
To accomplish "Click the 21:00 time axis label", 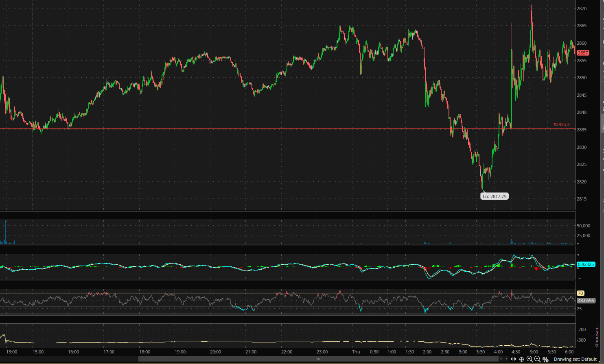I will [251, 352].
